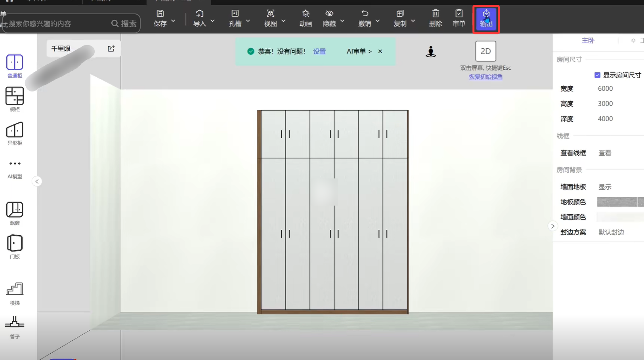Viewport: 644px width, 360px height.
Task: Expand the 视图 dropdown arrow
Action: pos(283,21)
